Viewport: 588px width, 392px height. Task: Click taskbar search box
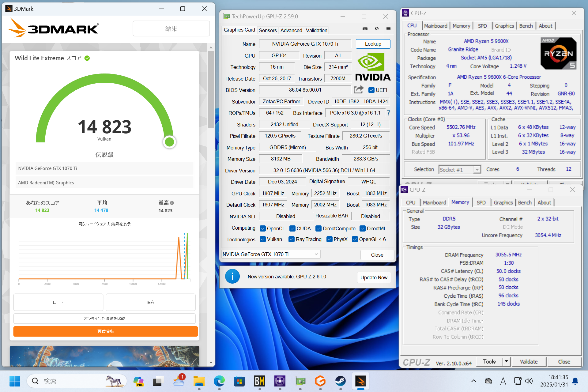(x=77, y=381)
